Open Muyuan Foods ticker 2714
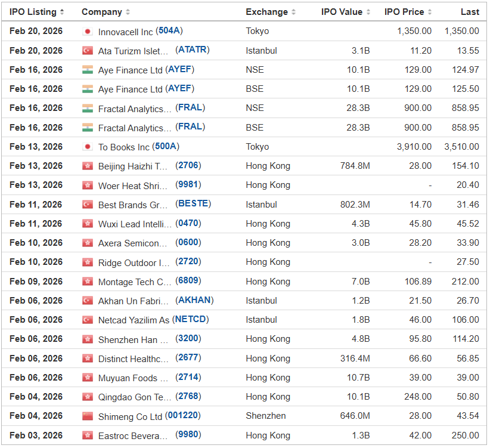Screen dimensions: 490x448 pos(188,377)
